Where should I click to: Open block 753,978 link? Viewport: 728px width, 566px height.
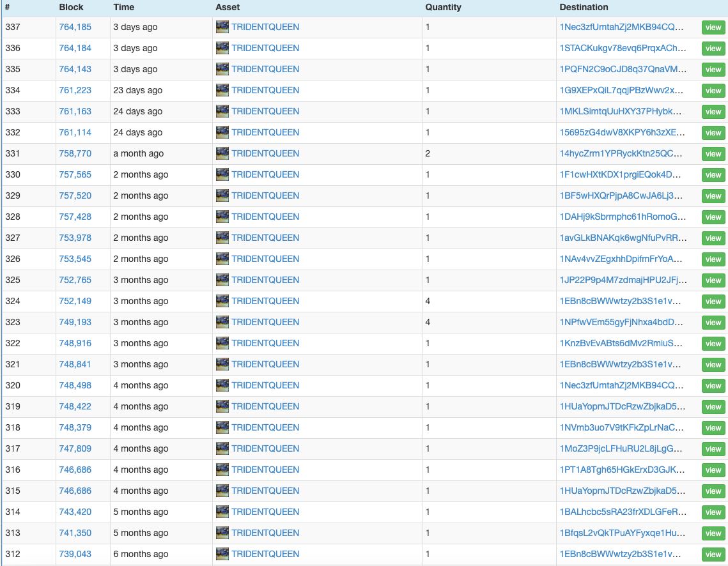75,238
